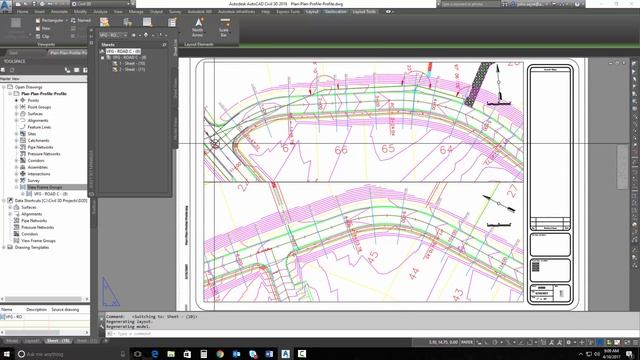Select Feature Lines in Toolspace
The height and width of the screenshot is (360, 640).
click(x=39, y=127)
